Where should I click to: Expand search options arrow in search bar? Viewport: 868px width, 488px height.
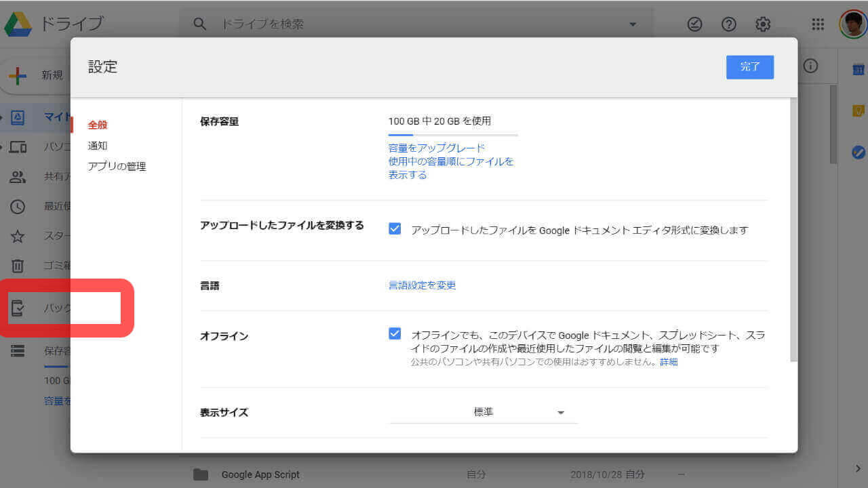pos(633,24)
